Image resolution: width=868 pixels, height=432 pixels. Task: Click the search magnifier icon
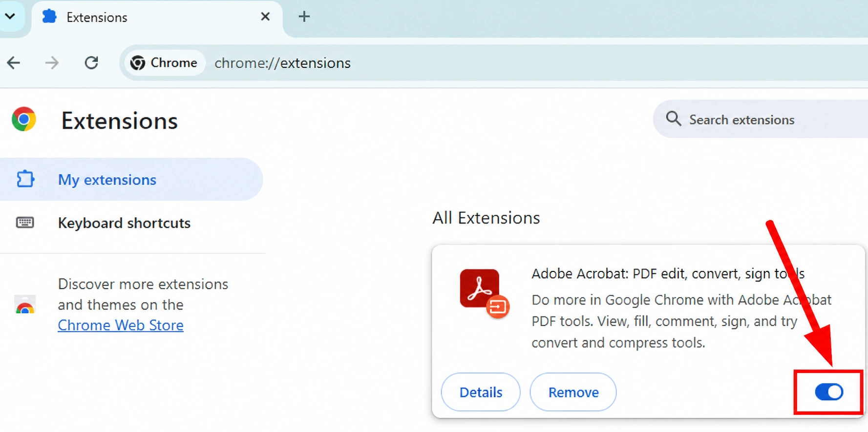pos(673,119)
